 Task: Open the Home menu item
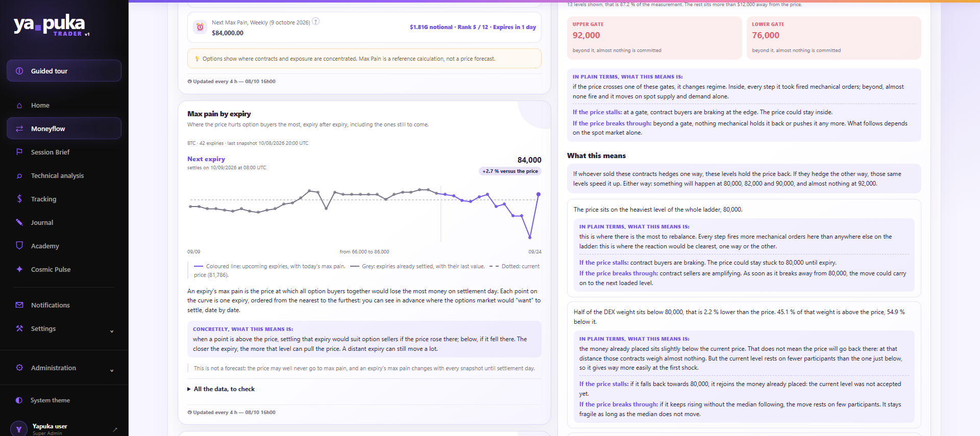pyautogui.click(x=64, y=106)
